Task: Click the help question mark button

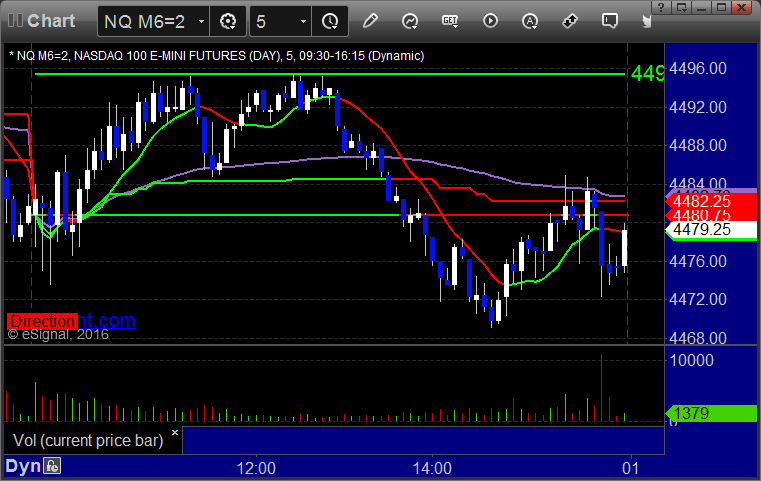Action: [x=661, y=7]
